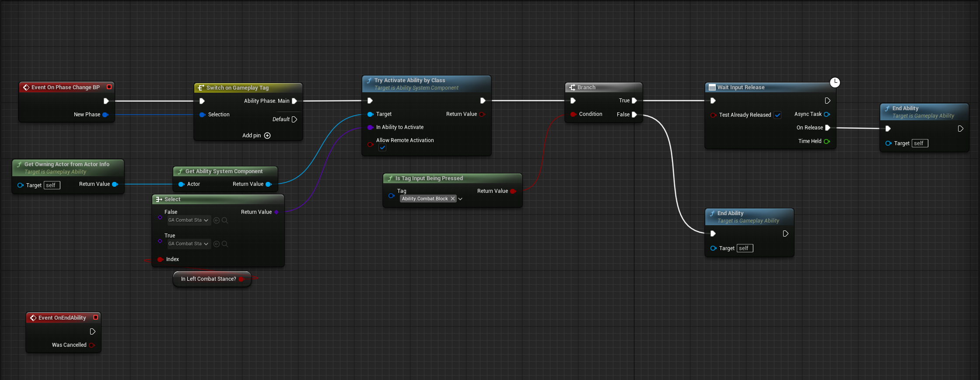This screenshot has height=380, width=980.
Task: Click the New Phase output pin
Action: tap(105, 115)
